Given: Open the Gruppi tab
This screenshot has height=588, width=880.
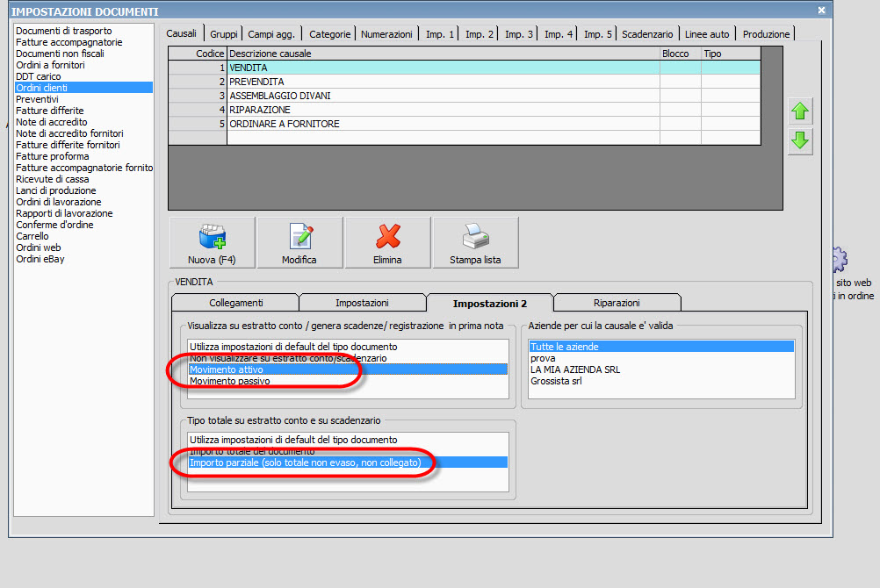Looking at the screenshot, I should click(x=223, y=34).
